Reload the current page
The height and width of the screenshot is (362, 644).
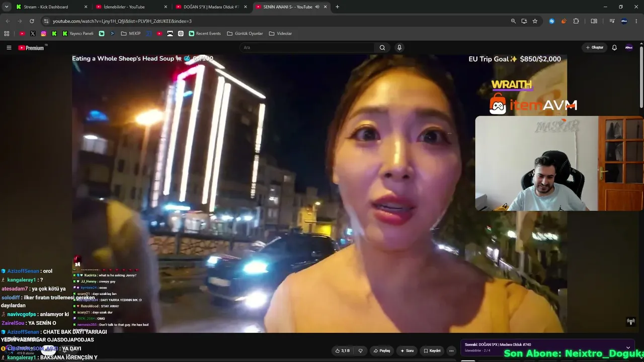click(32, 21)
